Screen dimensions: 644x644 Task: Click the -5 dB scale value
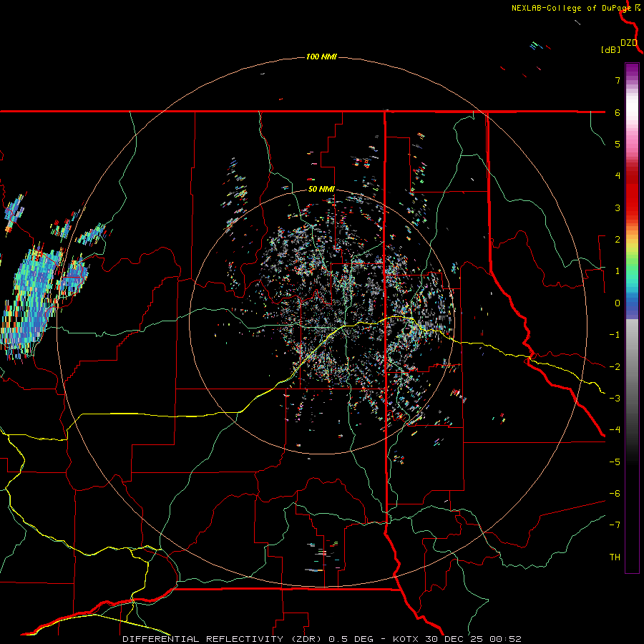tap(615, 462)
